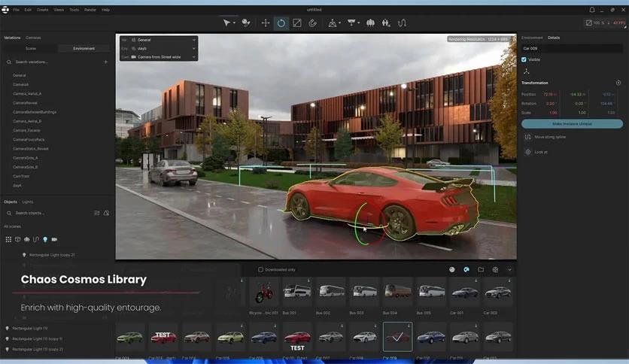Filter objects by camera icon
629x364 pixels.
click(53, 239)
